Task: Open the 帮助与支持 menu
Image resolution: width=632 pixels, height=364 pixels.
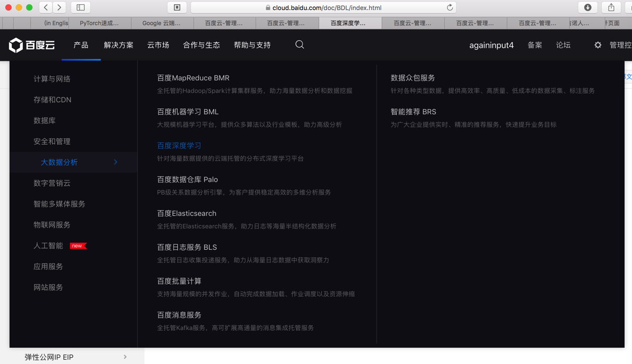Action: click(252, 45)
